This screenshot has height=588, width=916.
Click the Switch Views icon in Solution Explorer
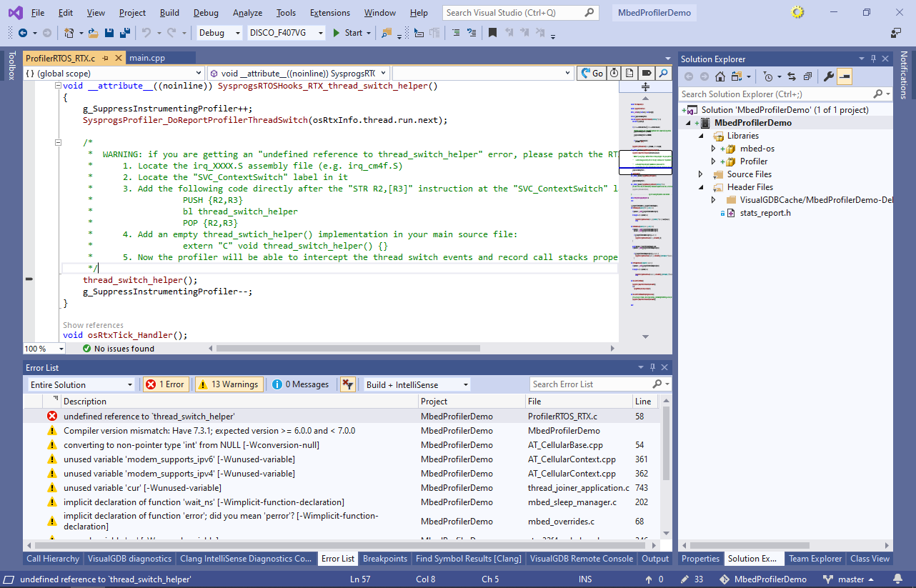coord(736,76)
